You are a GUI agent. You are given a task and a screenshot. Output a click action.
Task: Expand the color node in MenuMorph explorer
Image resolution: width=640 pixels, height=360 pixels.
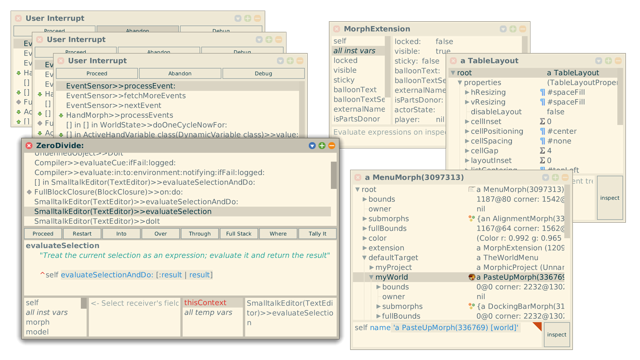tap(364, 238)
